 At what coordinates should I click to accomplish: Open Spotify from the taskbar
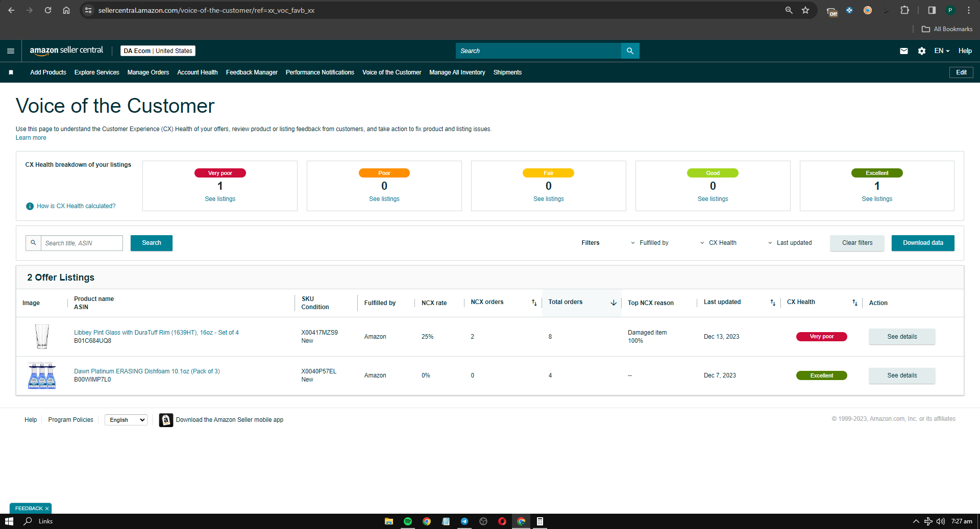[408, 521]
